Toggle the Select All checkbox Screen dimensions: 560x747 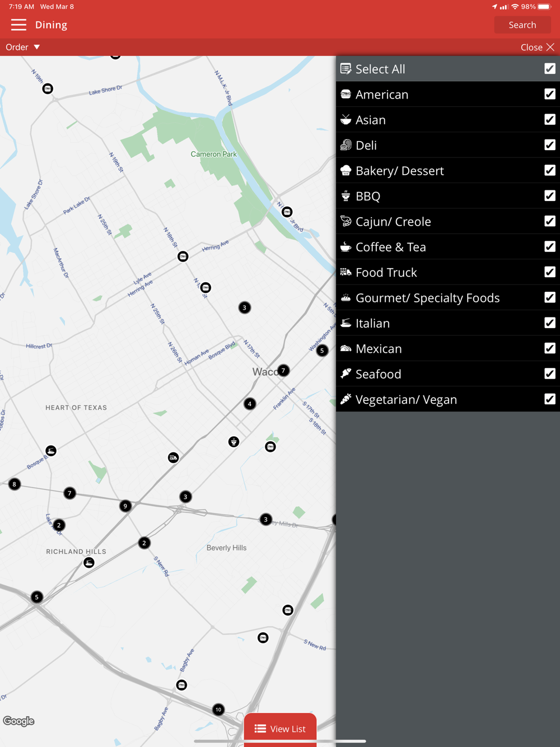550,68
